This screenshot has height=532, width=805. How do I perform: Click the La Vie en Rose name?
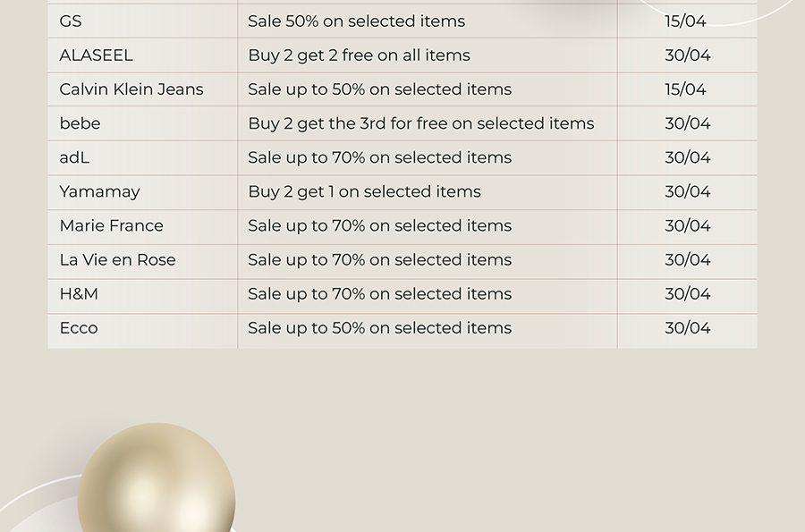pos(117,259)
